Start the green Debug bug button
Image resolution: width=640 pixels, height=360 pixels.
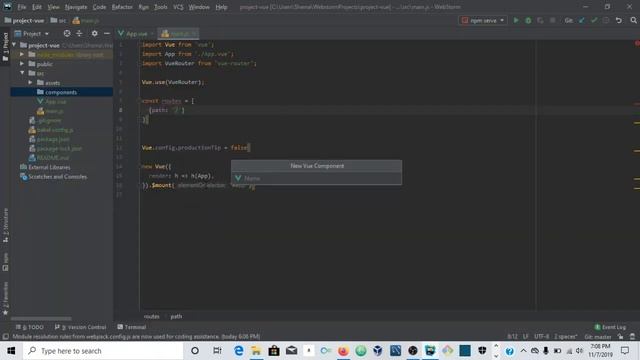528,20
